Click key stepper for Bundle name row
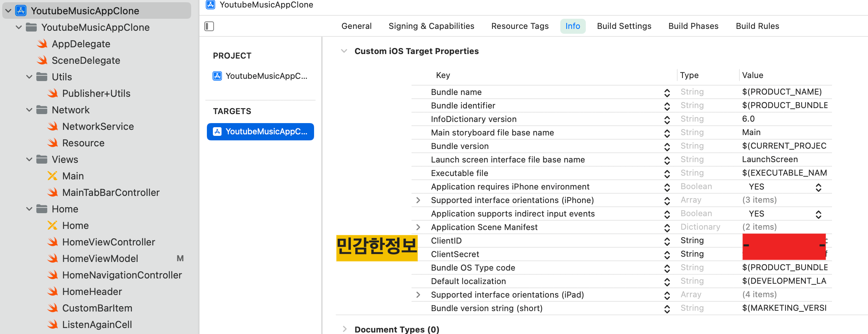The height and width of the screenshot is (334, 868). (667, 93)
